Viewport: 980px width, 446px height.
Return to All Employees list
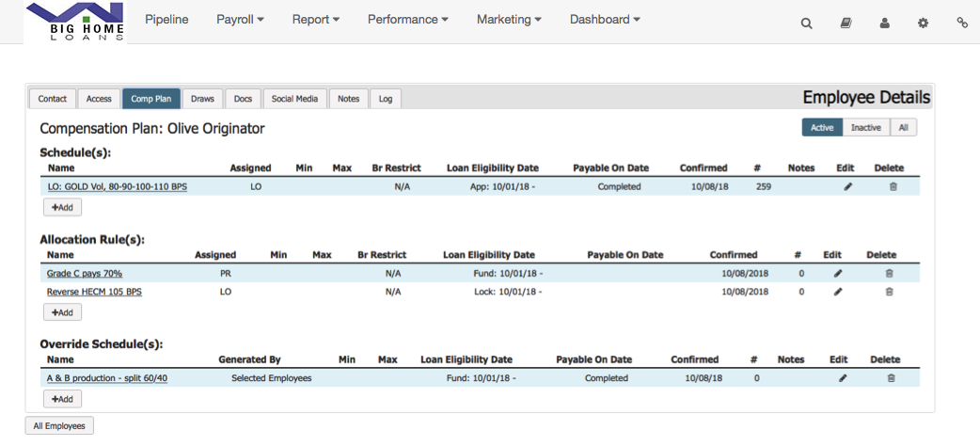click(x=59, y=426)
